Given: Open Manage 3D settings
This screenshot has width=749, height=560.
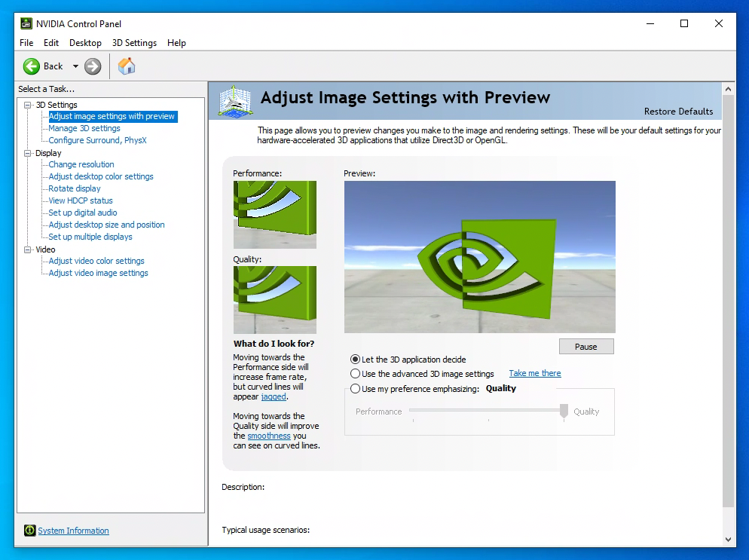Looking at the screenshot, I should (84, 128).
